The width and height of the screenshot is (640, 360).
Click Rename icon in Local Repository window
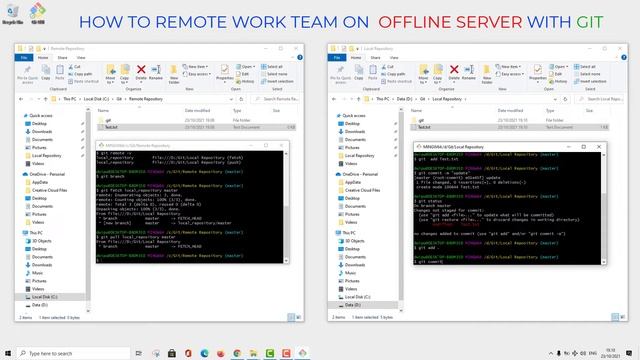point(469,72)
